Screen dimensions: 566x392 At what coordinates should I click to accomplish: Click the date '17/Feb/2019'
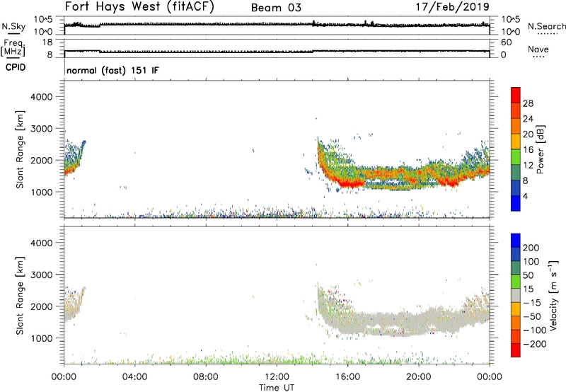(452, 6)
